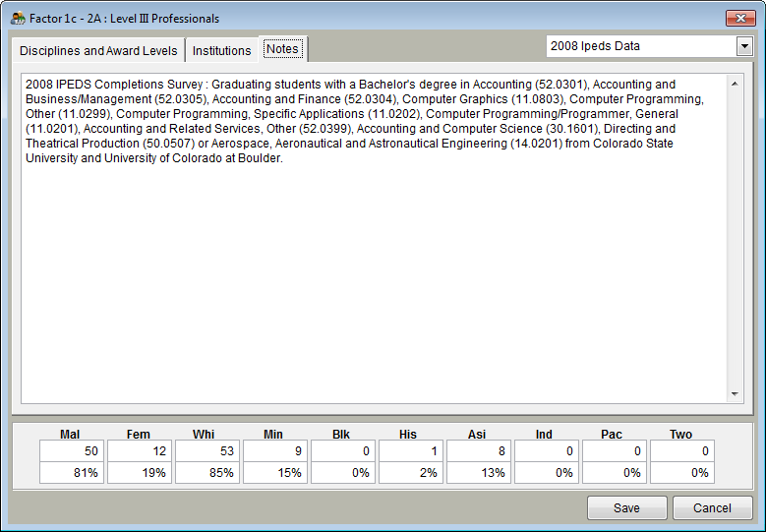Click the Mal percentage field 81%

click(72, 473)
